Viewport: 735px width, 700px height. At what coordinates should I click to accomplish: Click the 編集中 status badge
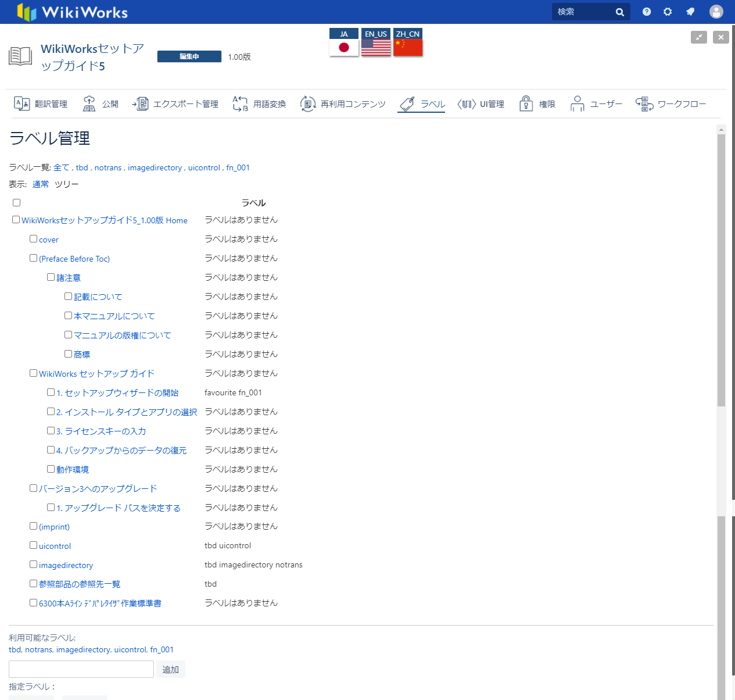tap(189, 56)
